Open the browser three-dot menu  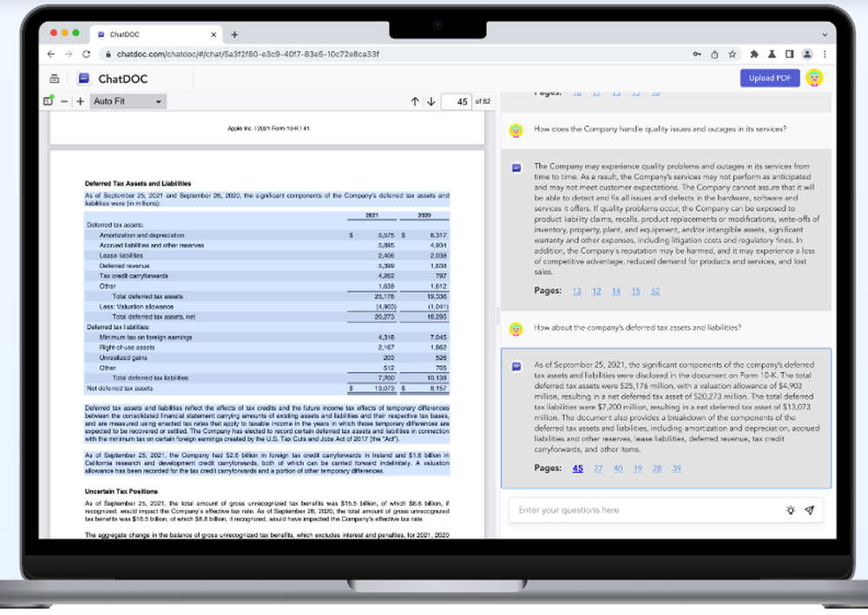[x=825, y=54]
